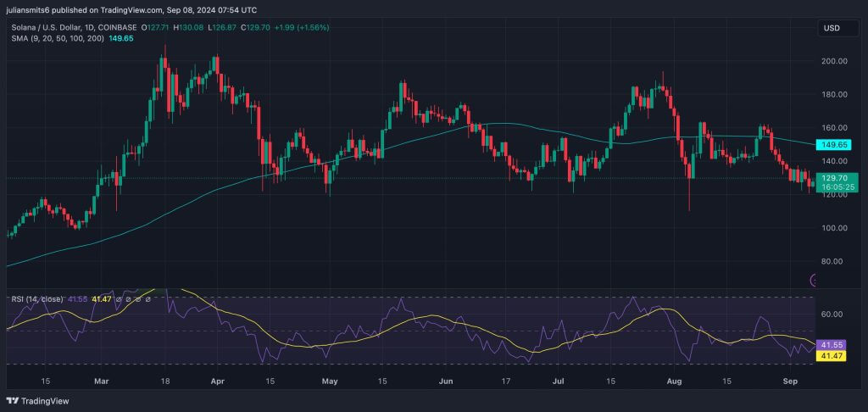Viewport: 868px width, 412px height.
Task: Click the Mar label on time axis
Action: 102,381
